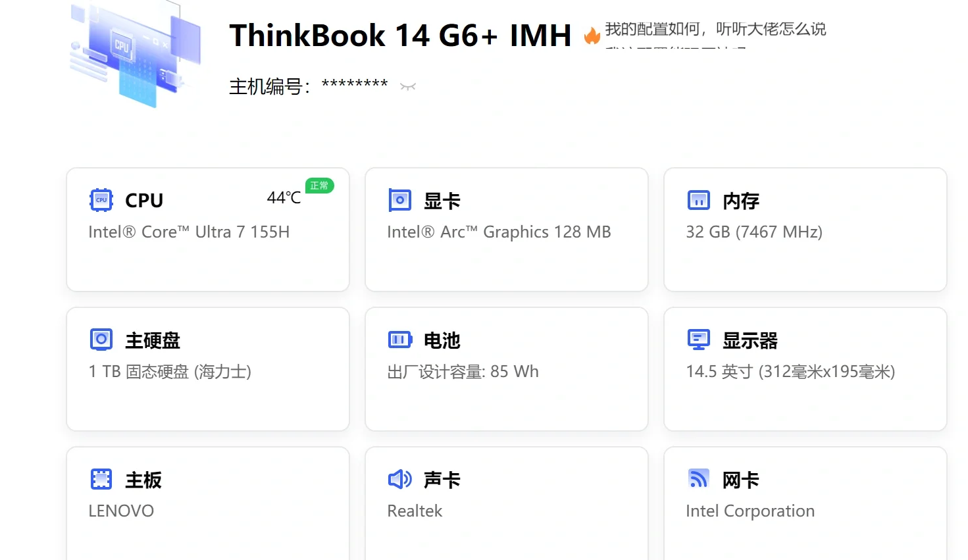The image size is (968, 560).
Task: Click the battery (电池) icon
Action: (400, 340)
